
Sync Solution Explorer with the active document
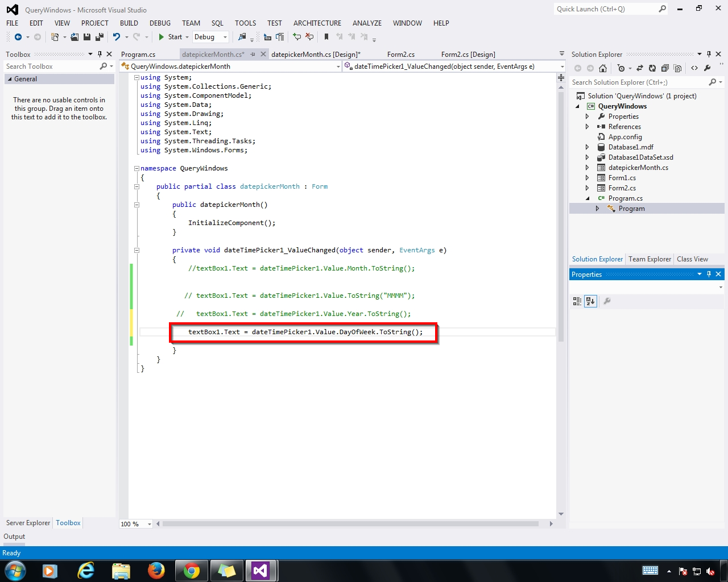tap(640, 69)
